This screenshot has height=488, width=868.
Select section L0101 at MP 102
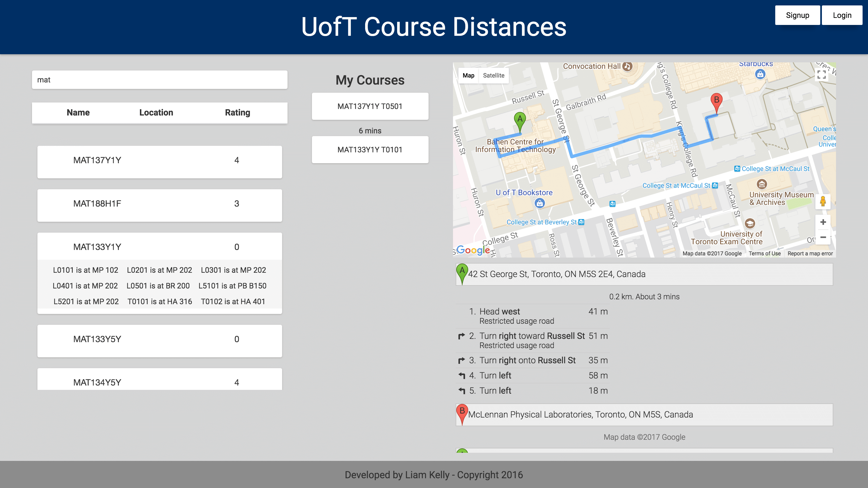click(86, 270)
